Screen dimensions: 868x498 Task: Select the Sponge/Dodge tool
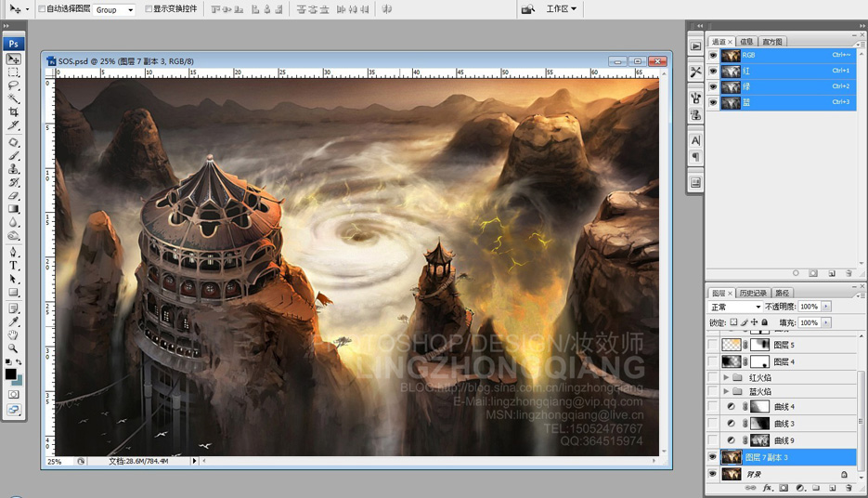[13, 235]
